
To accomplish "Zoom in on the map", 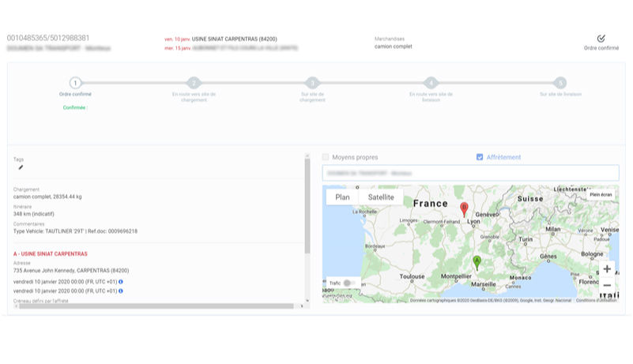I will tap(606, 269).
